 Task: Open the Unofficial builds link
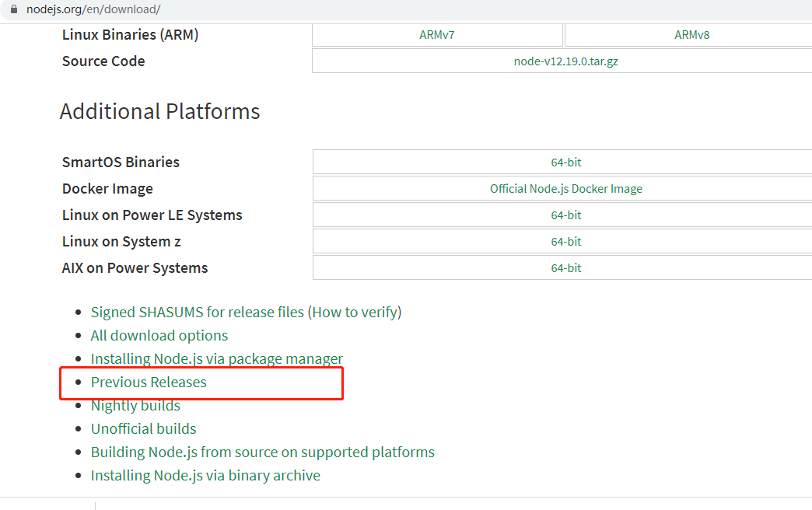pos(143,429)
